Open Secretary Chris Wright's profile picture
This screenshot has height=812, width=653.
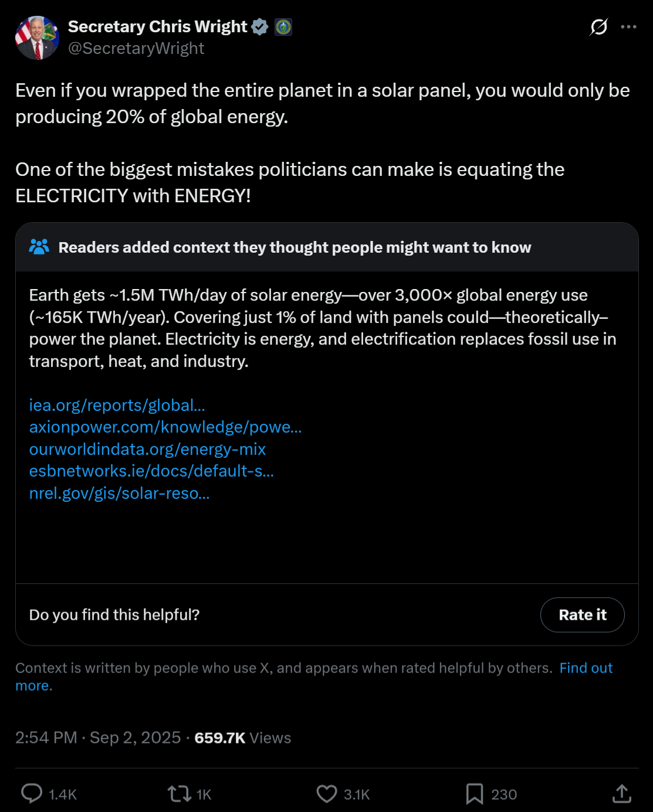[x=37, y=38]
